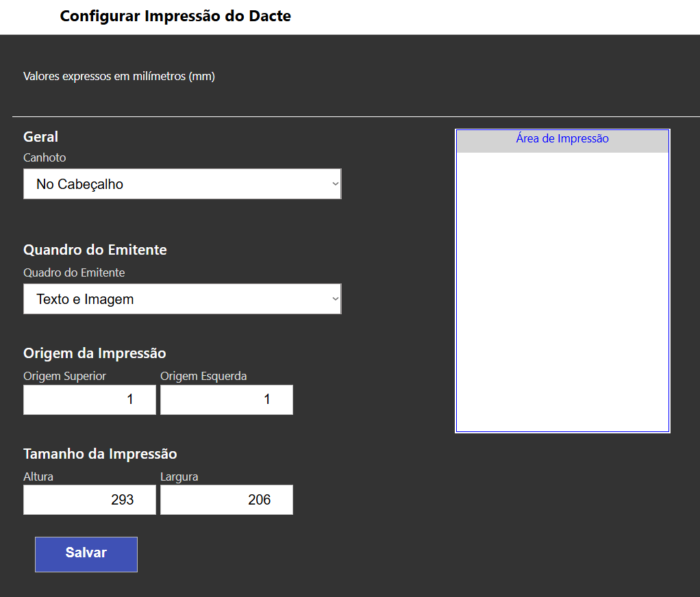
Task: Select the No Cabeçalho option text
Action: (79, 183)
